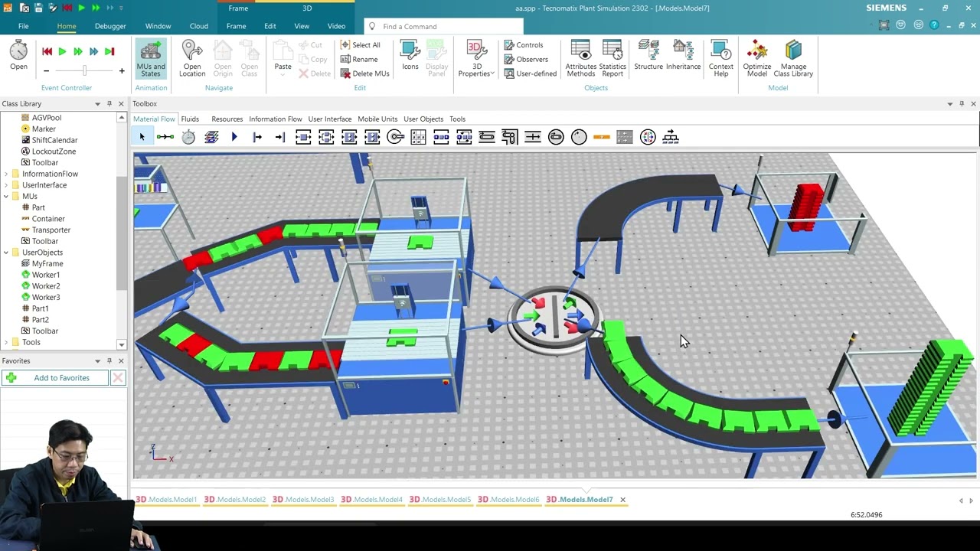Viewport: 980px width, 551px height.
Task: Select the Connector tool in the Toolbox
Action: coord(165,137)
